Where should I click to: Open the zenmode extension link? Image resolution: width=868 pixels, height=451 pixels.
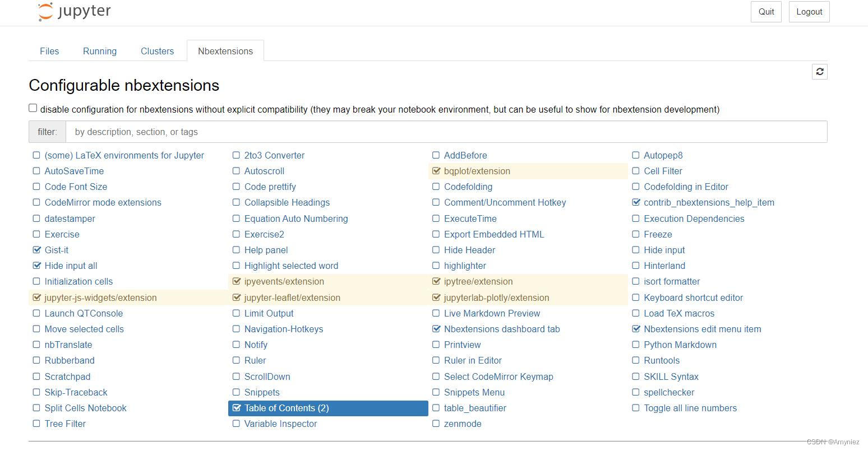pyautogui.click(x=463, y=424)
